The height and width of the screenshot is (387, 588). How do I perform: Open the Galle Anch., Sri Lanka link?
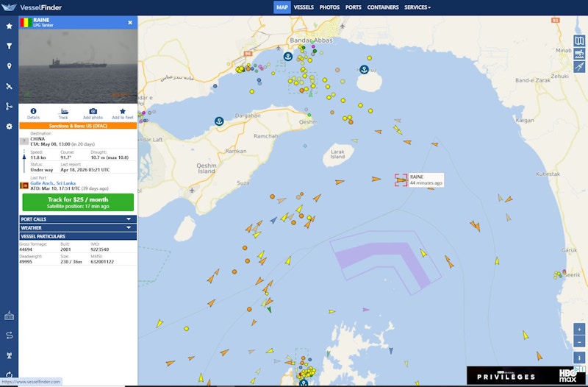point(53,183)
